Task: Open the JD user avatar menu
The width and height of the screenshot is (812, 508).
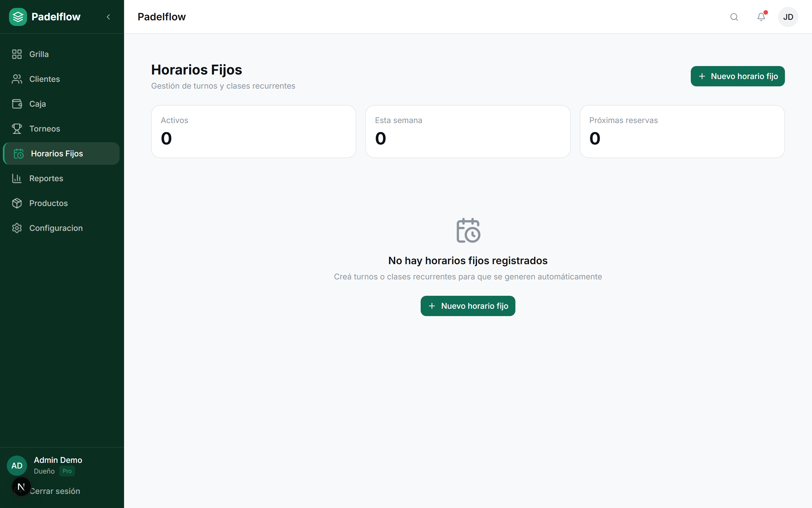Action: coord(788,17)
